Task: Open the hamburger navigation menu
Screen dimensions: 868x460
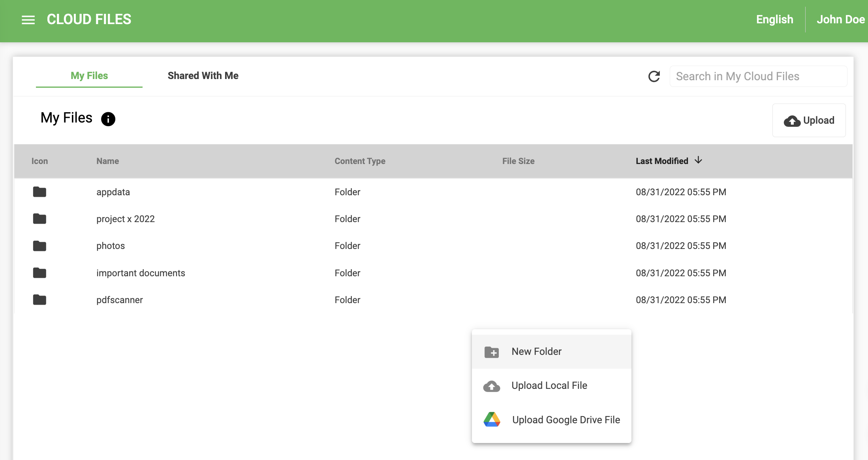Action: tap(28, 19)
